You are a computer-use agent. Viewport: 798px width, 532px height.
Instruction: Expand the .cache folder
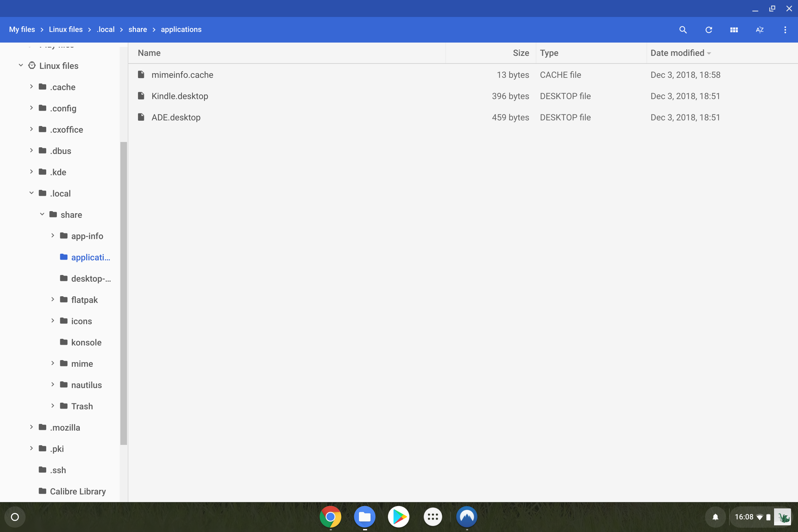click(x=32, y=87)
